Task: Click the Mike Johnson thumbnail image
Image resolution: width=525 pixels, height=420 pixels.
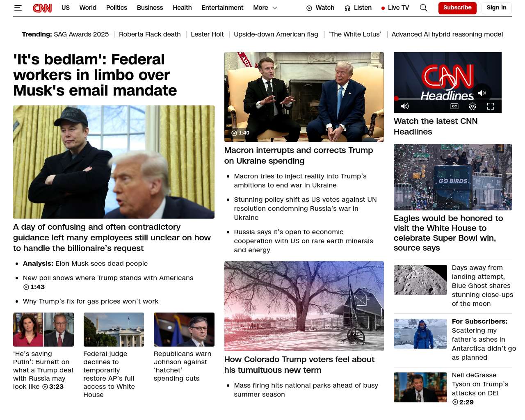Action: pos(184,329)
